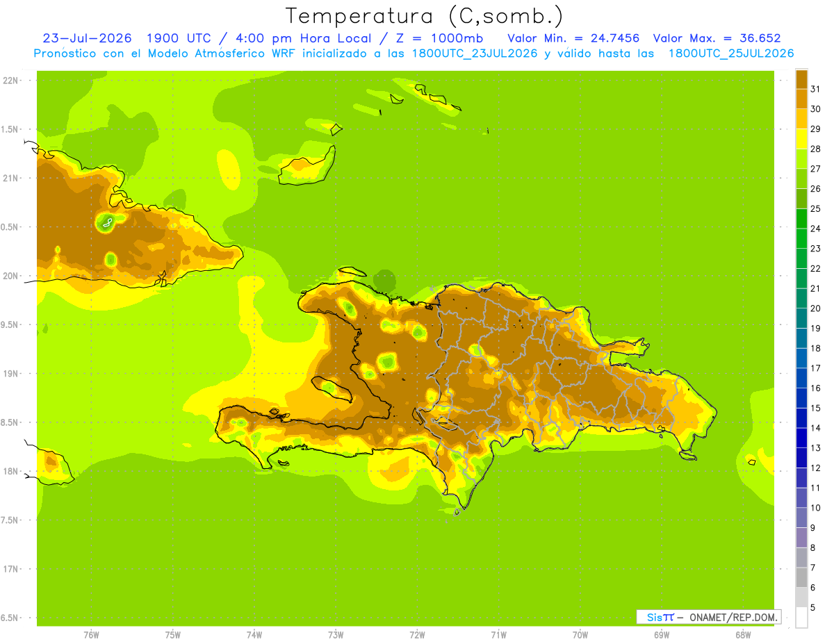The width and height of the screenshot is (834, 644).
Task: Click the '18N' latitude label
Action: 10,471
